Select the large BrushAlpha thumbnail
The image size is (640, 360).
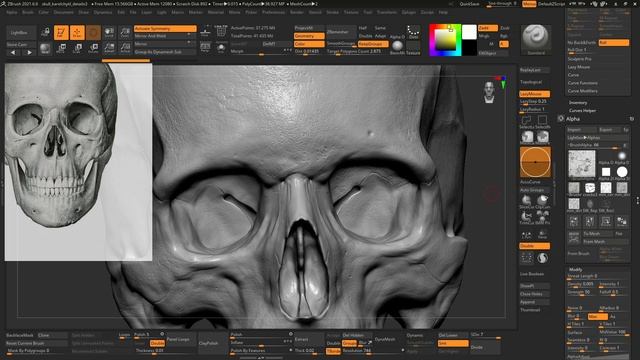tap(582, 164)
